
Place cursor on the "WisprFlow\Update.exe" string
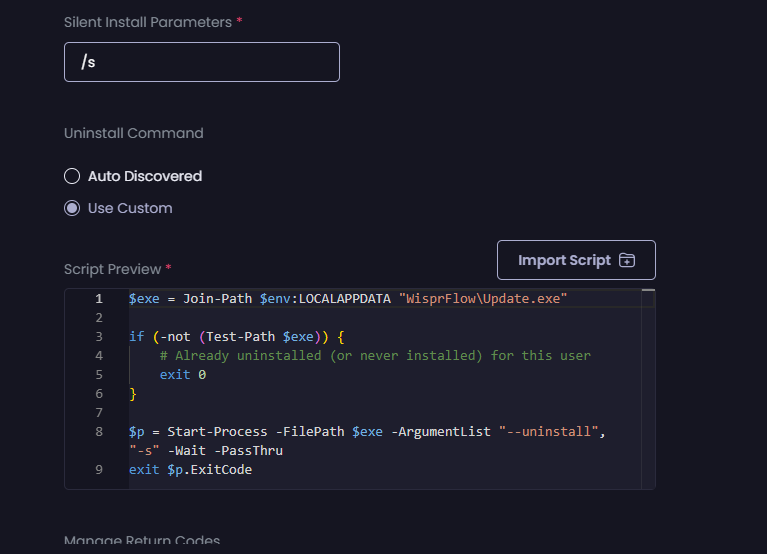tap(482, 299)
